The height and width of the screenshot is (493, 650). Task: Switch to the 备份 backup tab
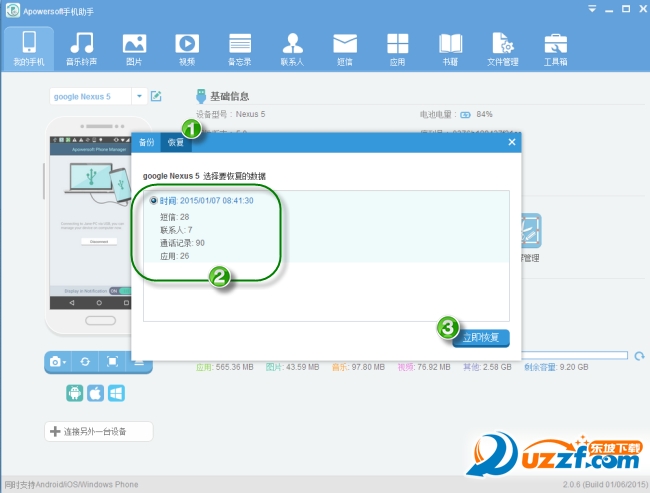point(146,143)
